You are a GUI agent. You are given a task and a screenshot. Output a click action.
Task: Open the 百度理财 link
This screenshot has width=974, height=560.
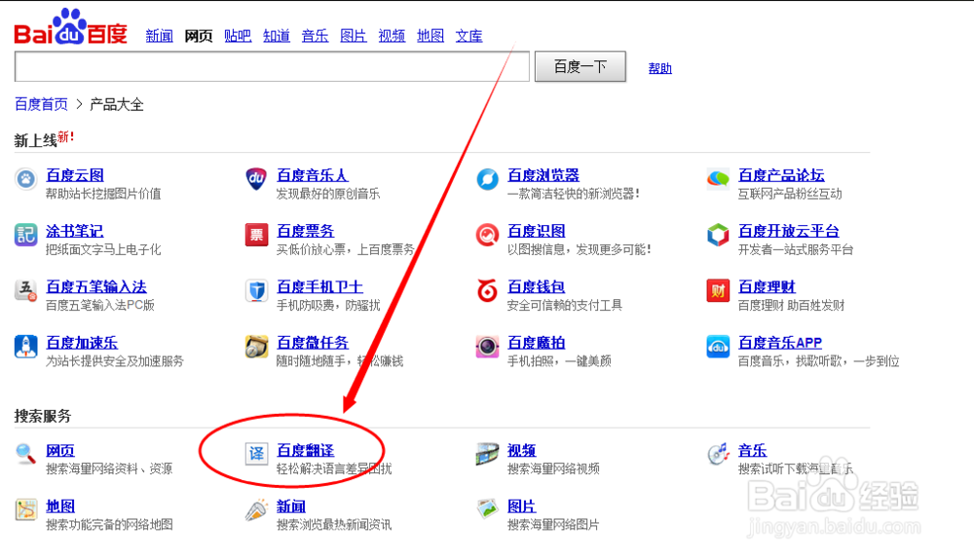click(x=768, y=287)
